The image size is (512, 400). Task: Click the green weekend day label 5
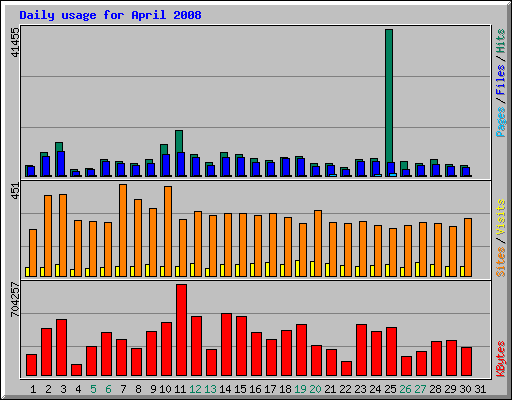93,389
